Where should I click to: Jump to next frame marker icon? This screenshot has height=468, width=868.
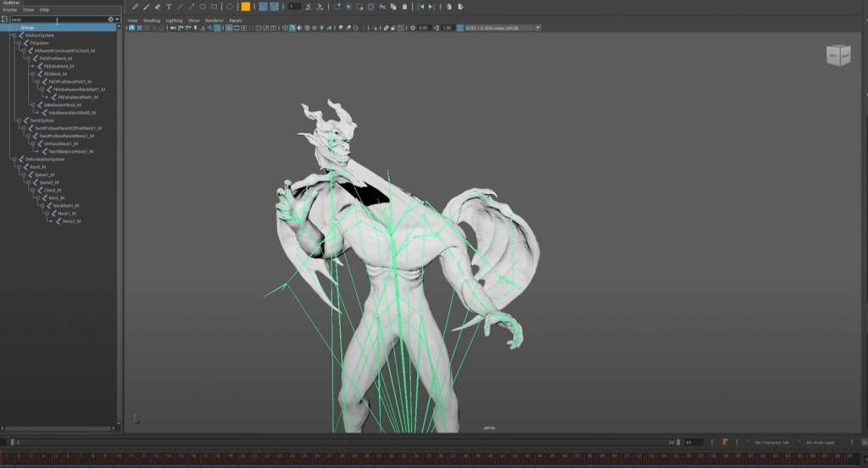tap(431, 7)
